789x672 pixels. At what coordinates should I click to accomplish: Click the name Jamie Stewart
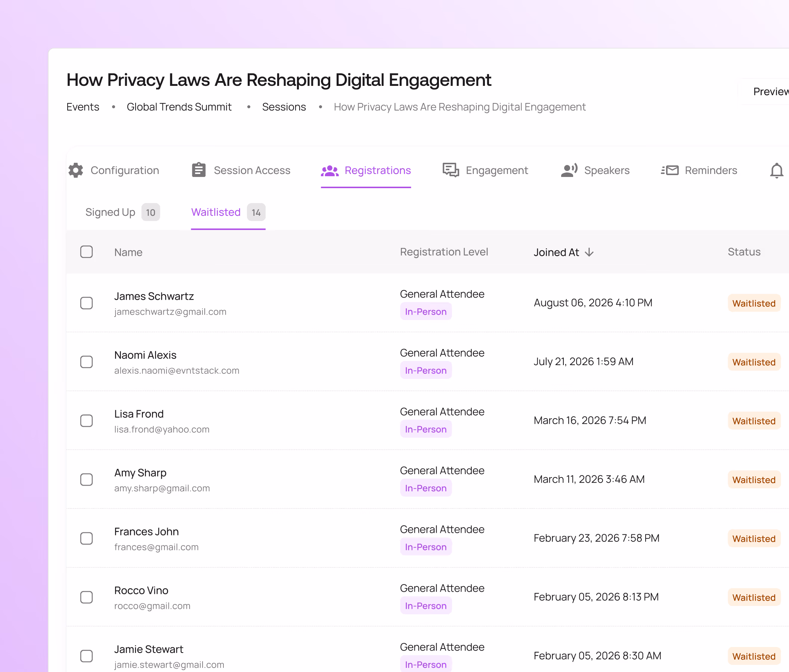149,649
